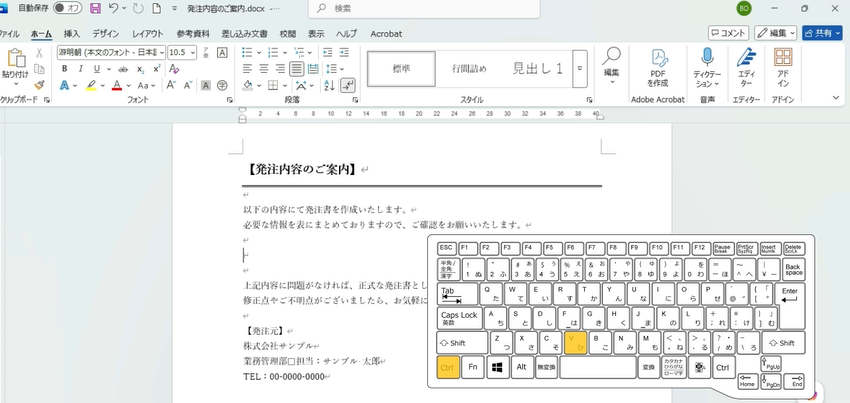
Task: Click the Comments (コメント) button
Action: (729, 33)
